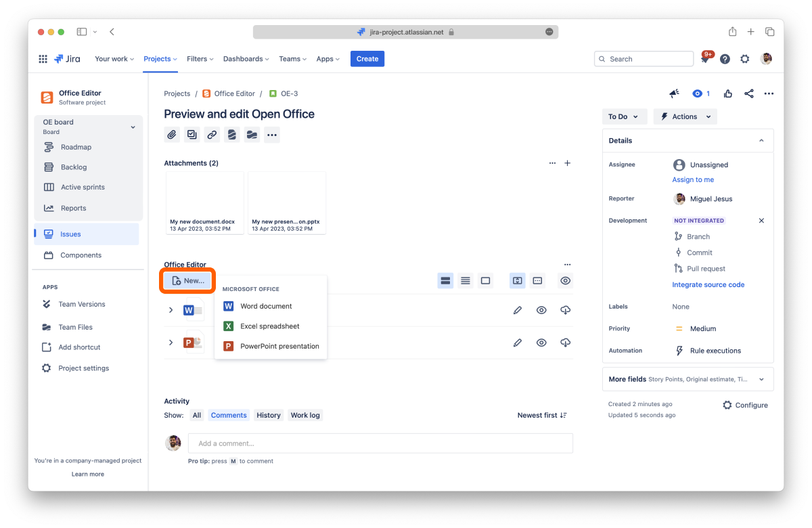Click the add child issue checkbox icon

[192, 135]
